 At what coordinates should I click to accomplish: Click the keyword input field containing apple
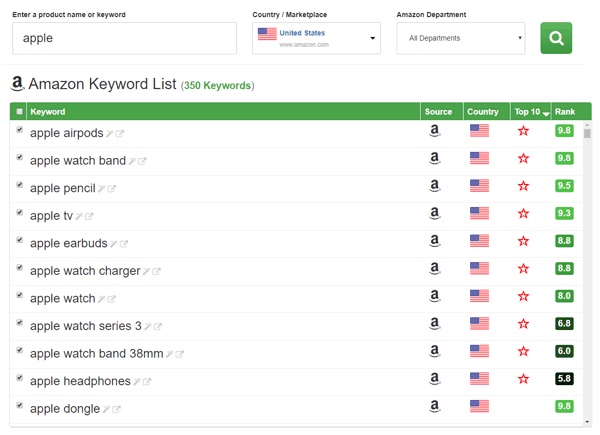pyautogui.click(x=124, y=38)
